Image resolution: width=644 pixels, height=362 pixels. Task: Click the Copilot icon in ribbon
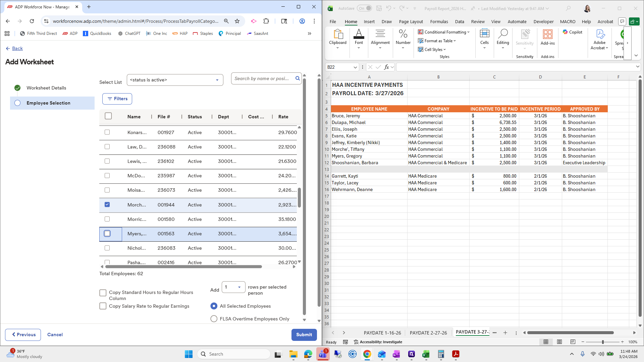click(566, 32)
